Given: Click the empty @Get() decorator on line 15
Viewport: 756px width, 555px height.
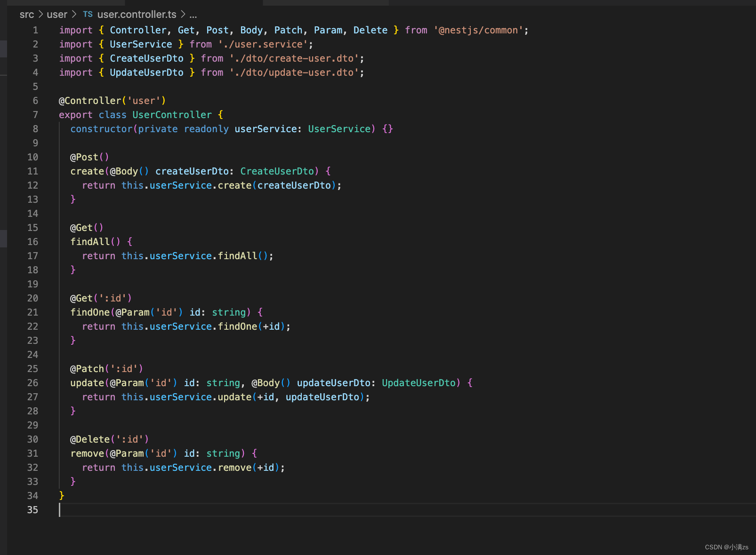Looking at the screenshot, I should 87,228.
